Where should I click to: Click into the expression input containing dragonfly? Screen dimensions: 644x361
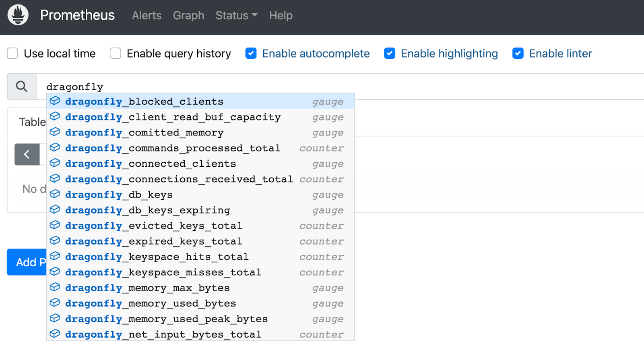pyautogui.click(x=340, y=86)
